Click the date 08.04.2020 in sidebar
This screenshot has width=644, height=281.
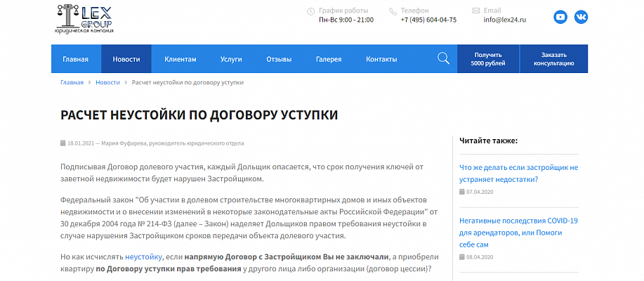click(x=479, y=257)
